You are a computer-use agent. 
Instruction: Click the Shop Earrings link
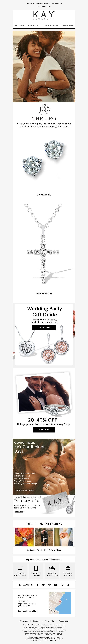pyautogui.click(x=44, y=195)
